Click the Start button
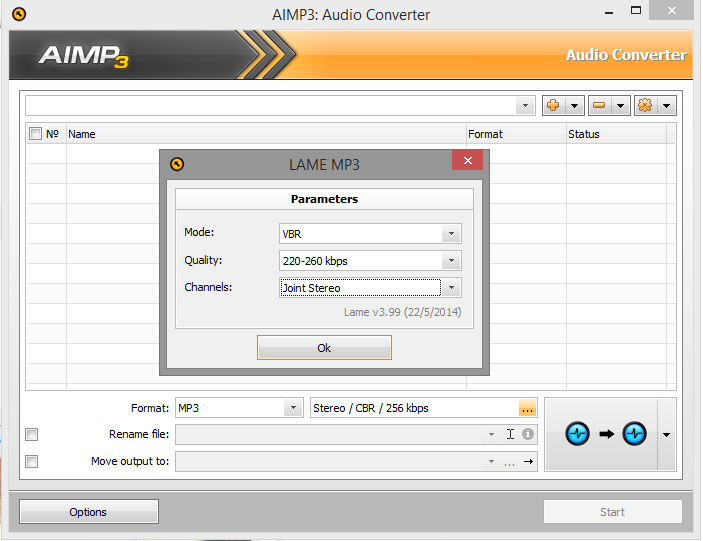Image resolution: width=703 pixels, height=541 pixels. click(612, 512)
